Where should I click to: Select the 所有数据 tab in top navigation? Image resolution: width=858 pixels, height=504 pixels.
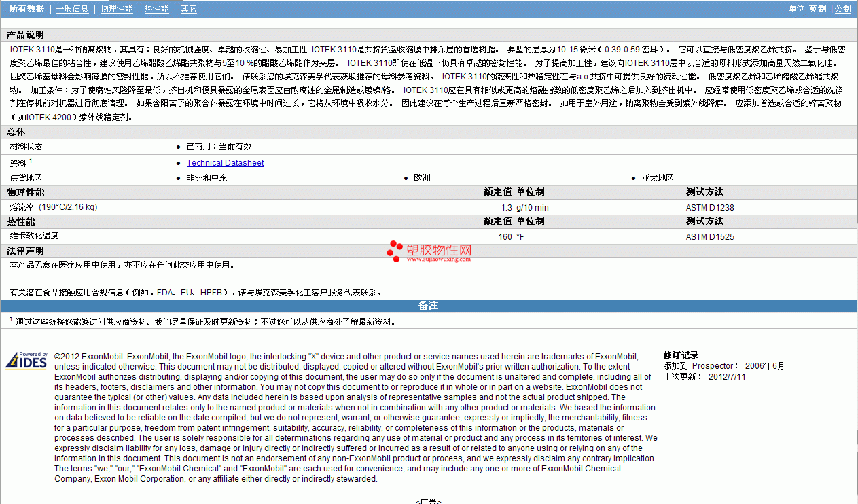[x=26, y=9]
